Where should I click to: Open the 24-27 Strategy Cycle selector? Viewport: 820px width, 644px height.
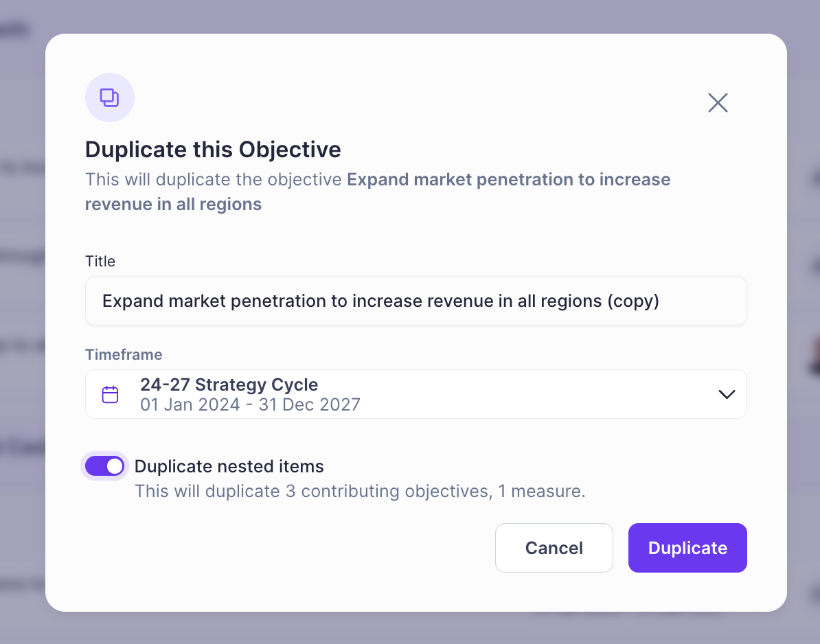pyautogui.click(x=415, y=394)
